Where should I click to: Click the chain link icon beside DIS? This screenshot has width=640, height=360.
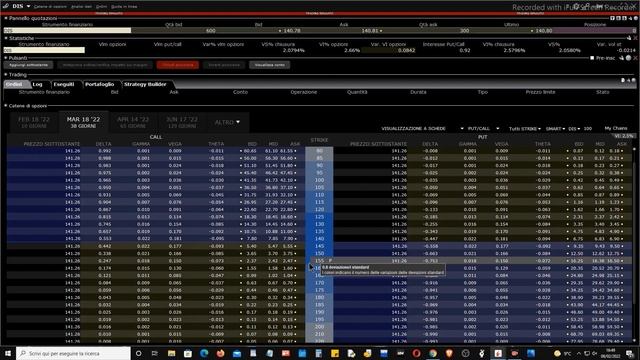[x=6, y=6]
